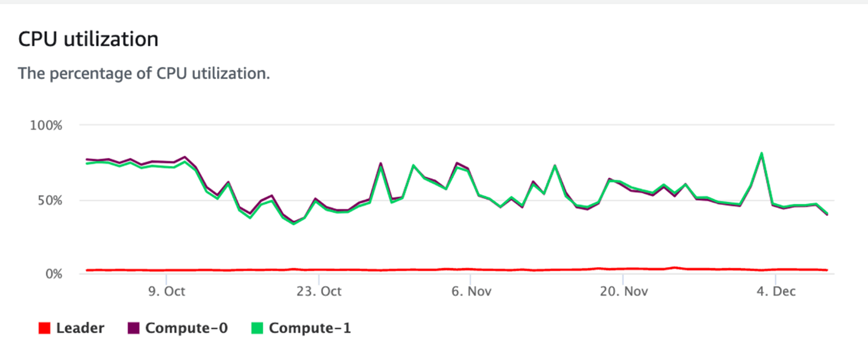Select the 9. Oct x-axis label
This screenshot has height=351, width=868.
(x=166, y=292)
